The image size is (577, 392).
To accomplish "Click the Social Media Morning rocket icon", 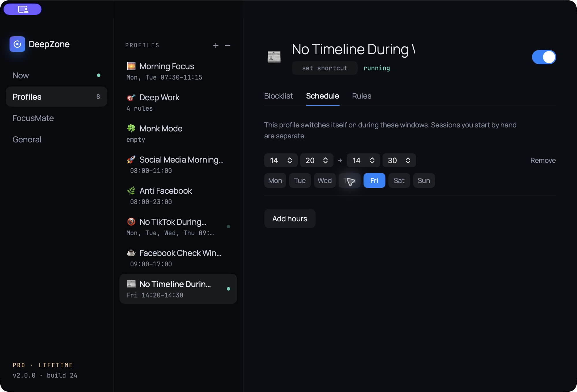I will (131, 159).
